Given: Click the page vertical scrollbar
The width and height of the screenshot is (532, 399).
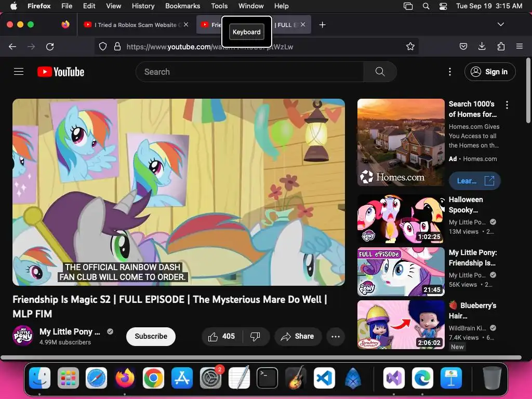Looking at the screenshot, I should coord(528,91).
